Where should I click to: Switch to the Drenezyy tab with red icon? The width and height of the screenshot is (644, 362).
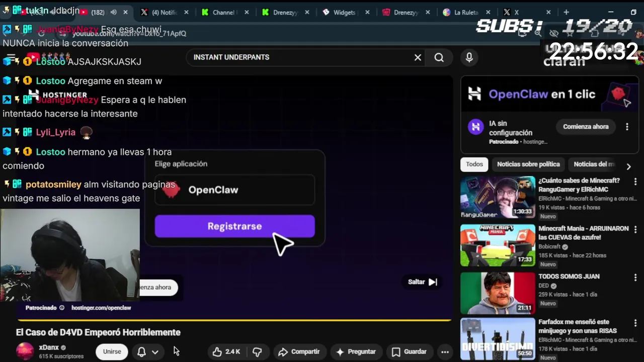pos(406,12)
